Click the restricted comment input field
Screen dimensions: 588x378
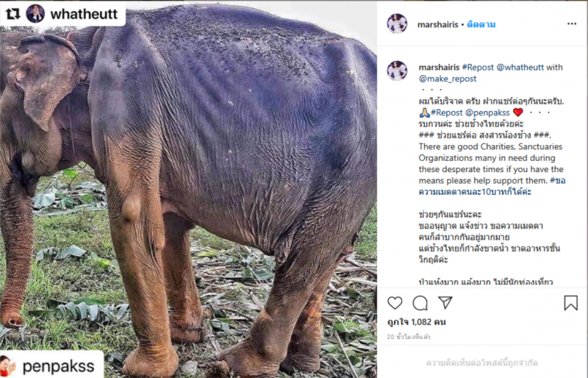tap(481, 363)
